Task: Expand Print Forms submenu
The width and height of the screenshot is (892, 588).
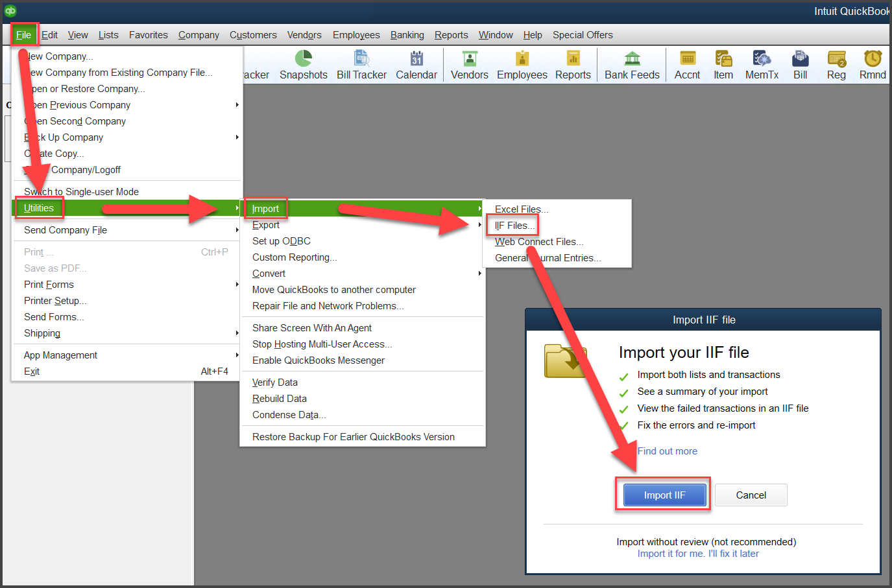Action: click(127, 285)
